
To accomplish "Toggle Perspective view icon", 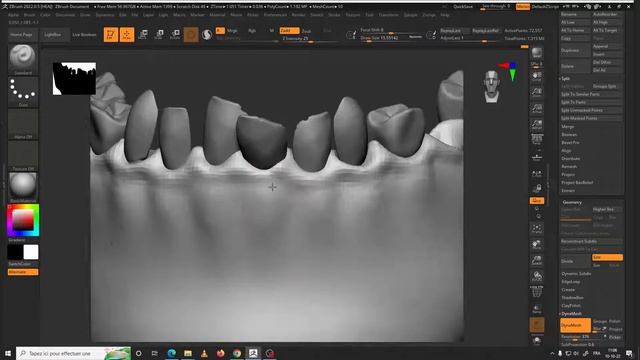I will click(x=537, y=139).
